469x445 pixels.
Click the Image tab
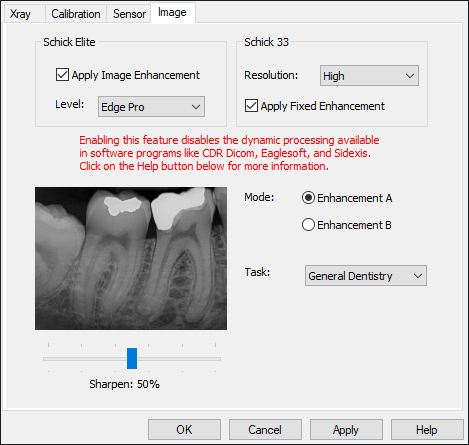(172, 13)
